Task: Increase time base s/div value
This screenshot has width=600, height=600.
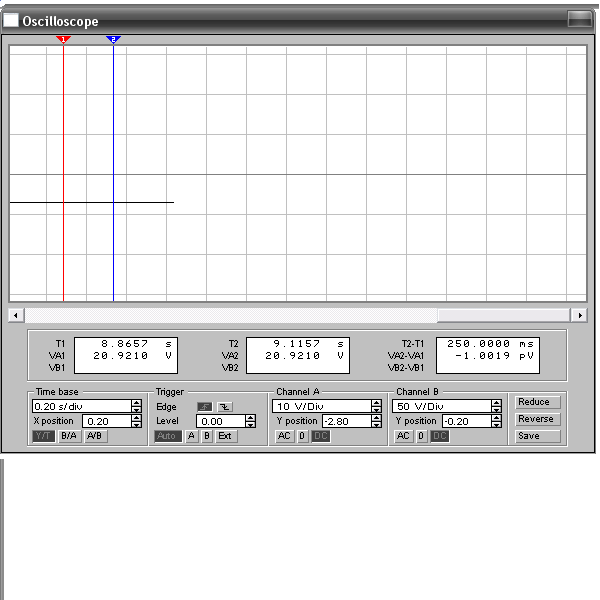Action: click(137, 403)
